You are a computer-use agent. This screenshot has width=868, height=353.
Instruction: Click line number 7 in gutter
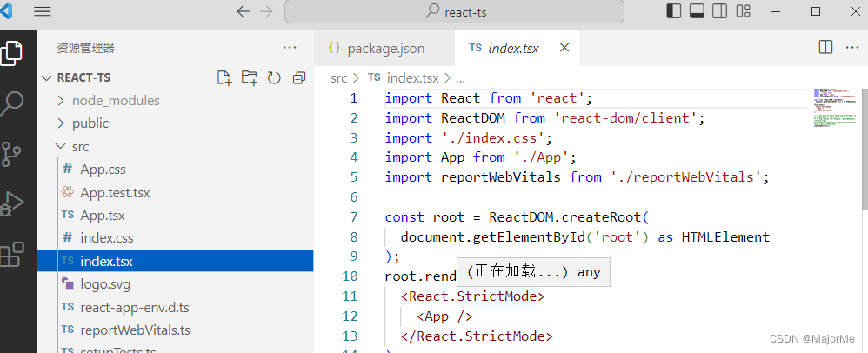(354, 216)
